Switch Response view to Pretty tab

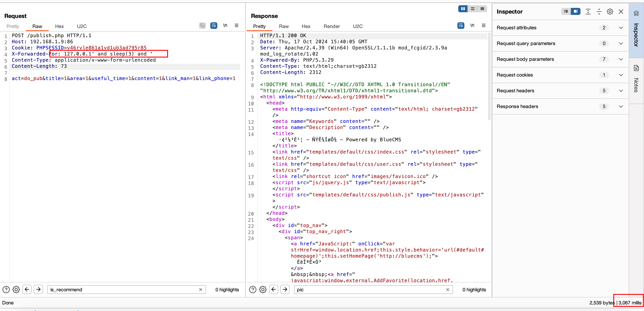(259, 26)
